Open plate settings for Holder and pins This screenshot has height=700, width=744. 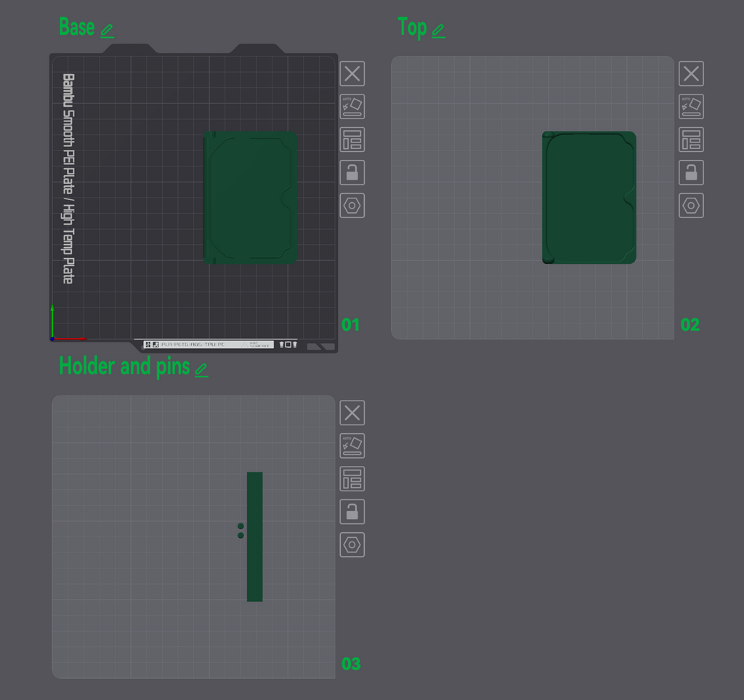point(352,545)
